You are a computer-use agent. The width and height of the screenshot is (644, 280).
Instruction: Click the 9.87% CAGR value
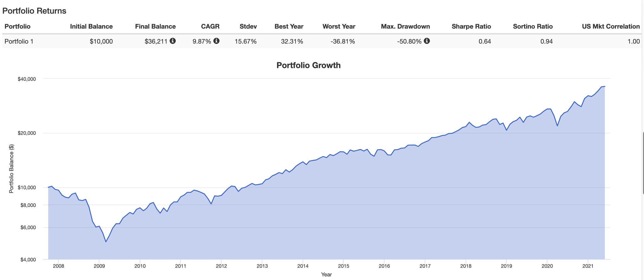(202, 41)
